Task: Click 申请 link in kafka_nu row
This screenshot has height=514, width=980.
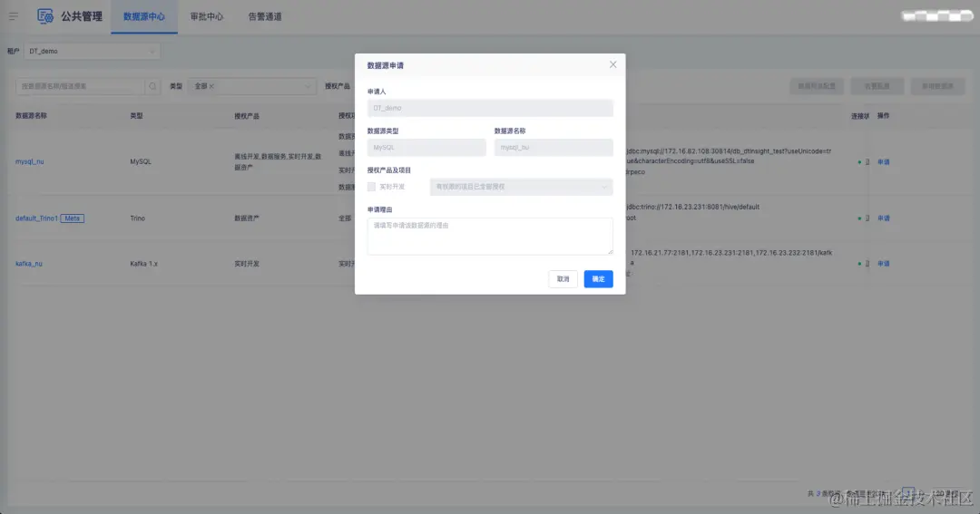Action: [883, 264]
